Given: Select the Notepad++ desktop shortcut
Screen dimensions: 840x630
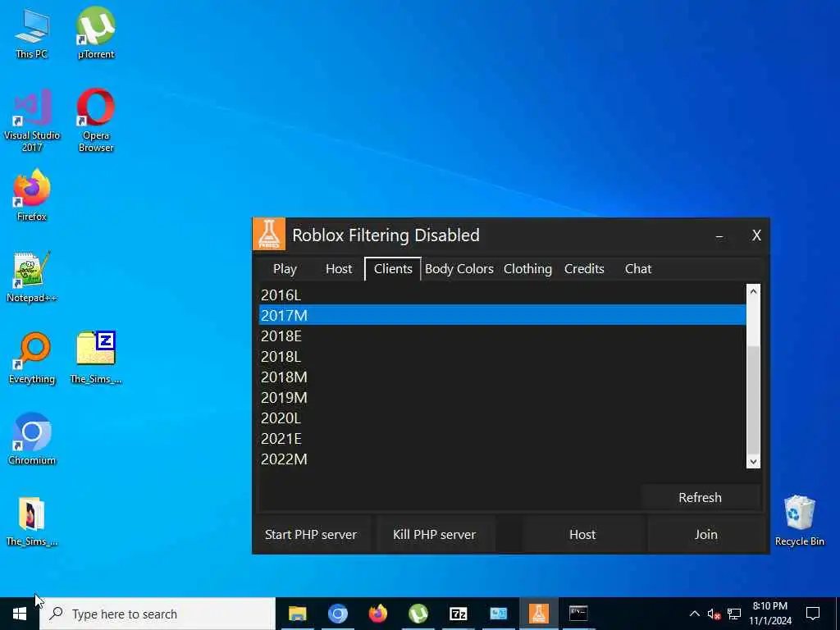Looking at the screenshot, I should 32,277.
